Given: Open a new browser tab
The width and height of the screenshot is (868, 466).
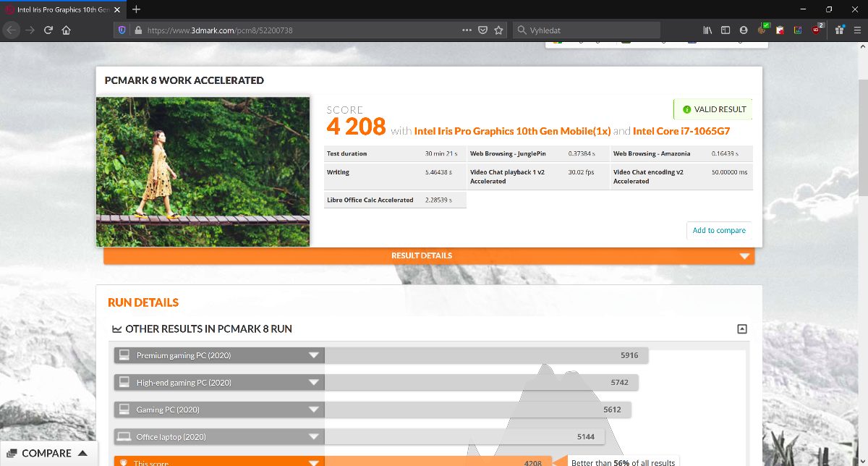Looking at the screenshot, I should point(136,9).
